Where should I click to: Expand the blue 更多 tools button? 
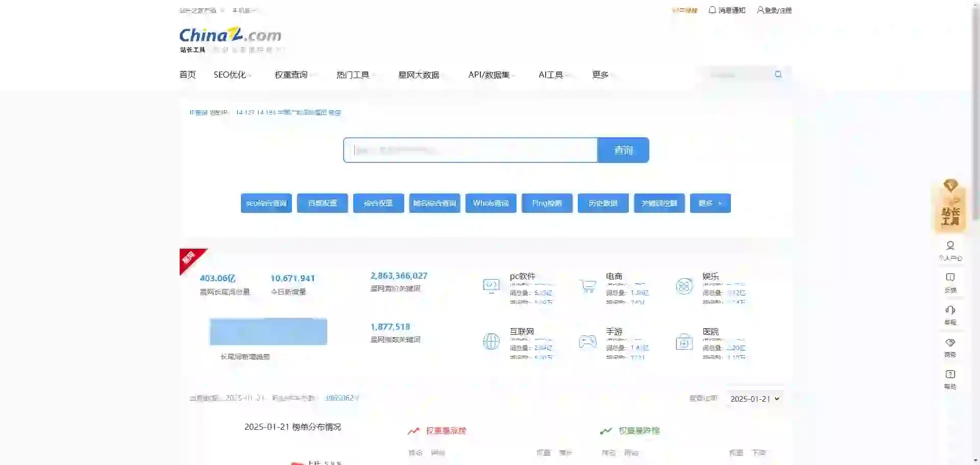[x=710, y=203]
